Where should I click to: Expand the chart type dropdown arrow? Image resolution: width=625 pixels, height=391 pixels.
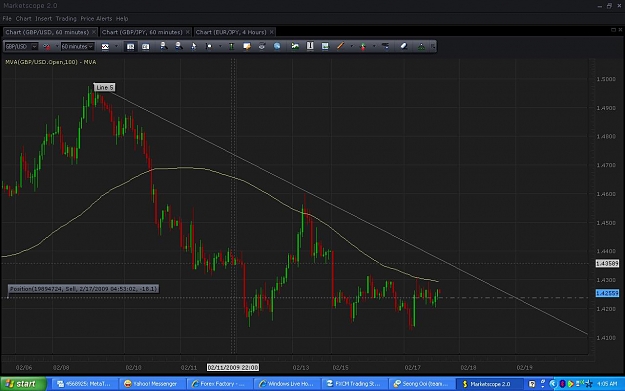(x=116, y=47)
